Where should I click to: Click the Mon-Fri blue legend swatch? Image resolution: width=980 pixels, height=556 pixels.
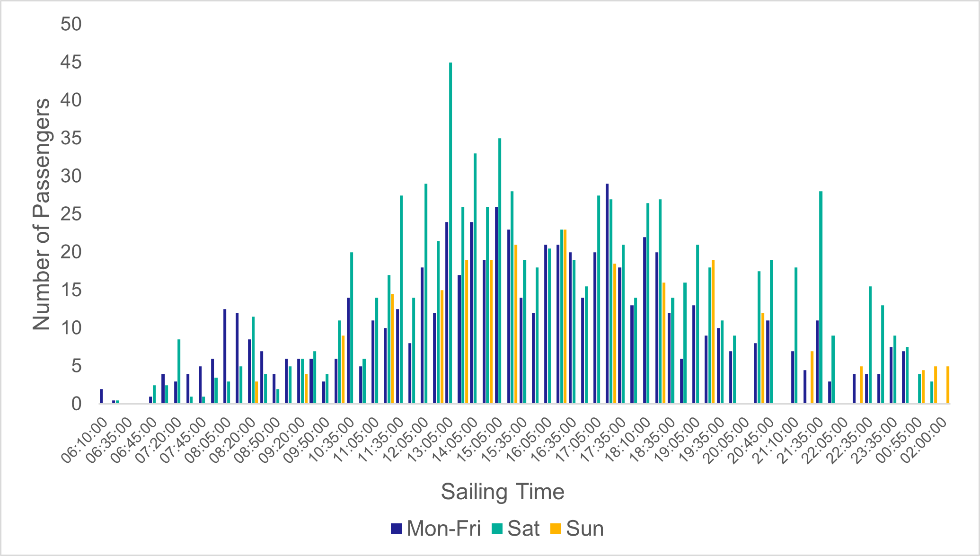397,529
